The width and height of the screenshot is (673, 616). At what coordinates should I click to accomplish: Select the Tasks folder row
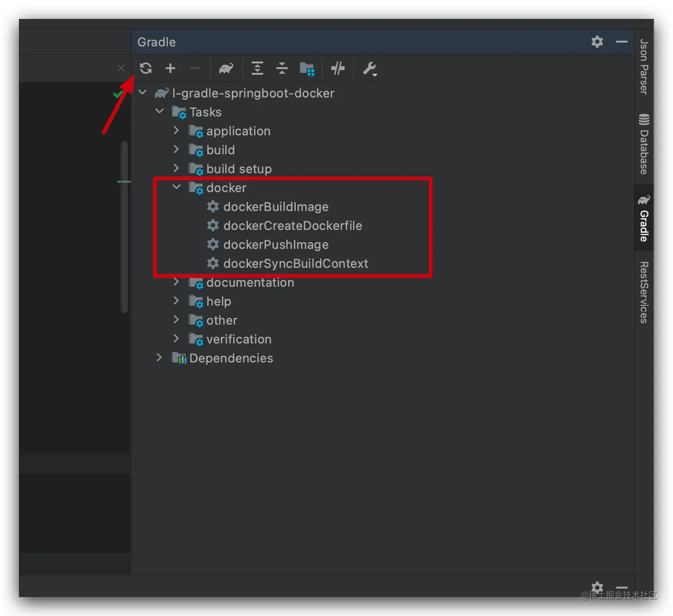coord(205,112)
